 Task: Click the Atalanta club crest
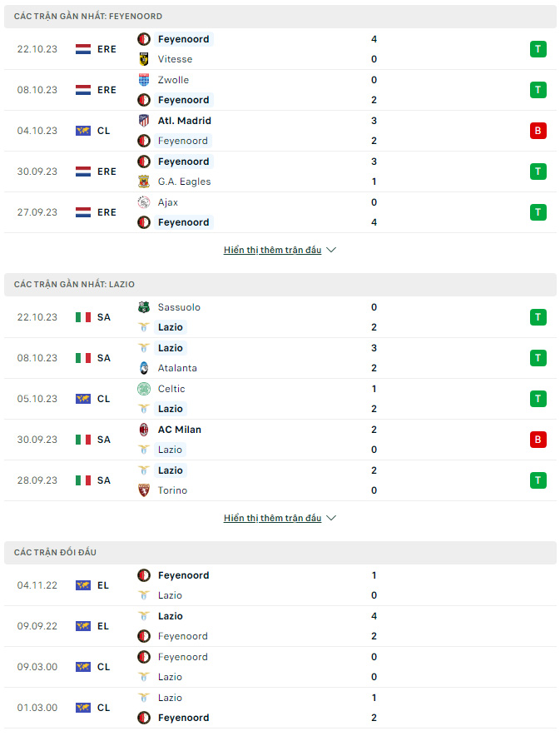click(x=144, y=368)
